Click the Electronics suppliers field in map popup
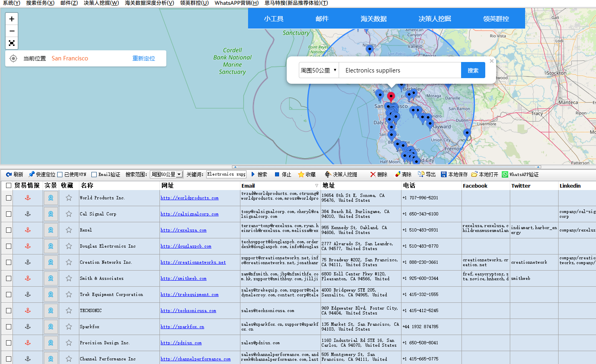 tap(400, 70)
